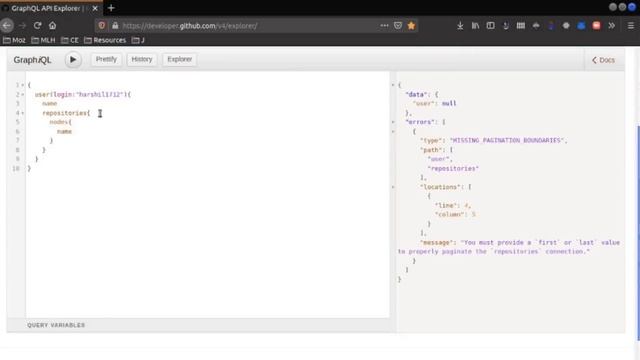The width and height of the screenshot is (640, 360).
Task: Collapse the "locations" array fold arrow
Action: pos(393,187)
